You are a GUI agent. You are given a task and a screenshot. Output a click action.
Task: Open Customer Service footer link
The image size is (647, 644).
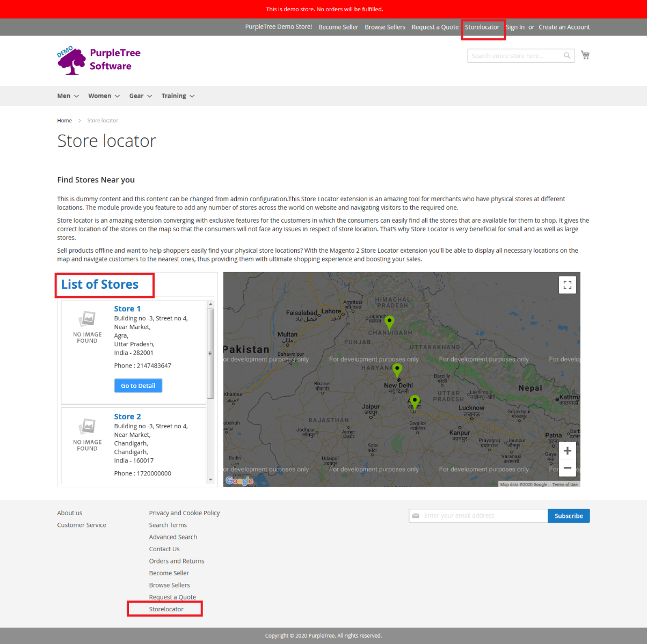coord(82,525)
